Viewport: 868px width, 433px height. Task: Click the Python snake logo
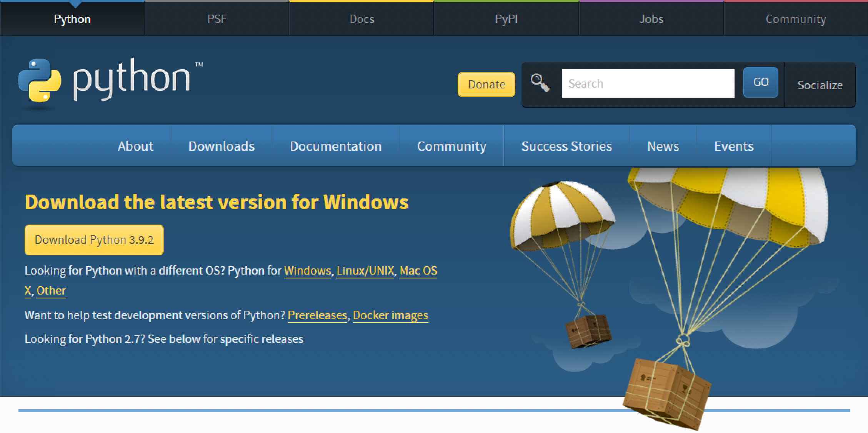39,81
